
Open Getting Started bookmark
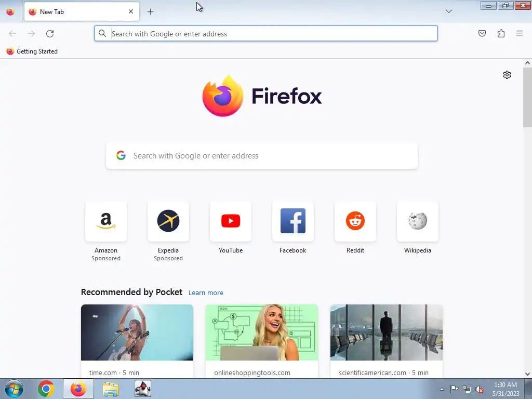click(x=32, y=51)
